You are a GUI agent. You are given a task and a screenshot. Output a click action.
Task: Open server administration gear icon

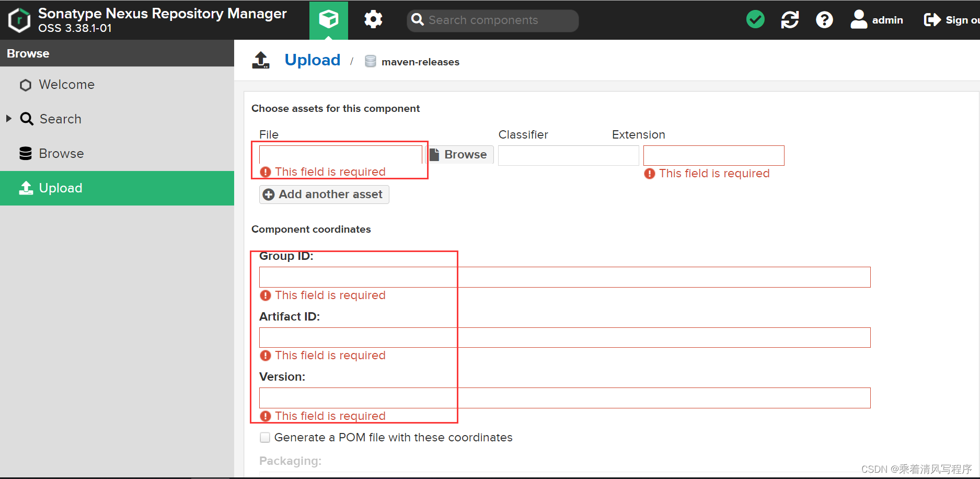point(373,20)
